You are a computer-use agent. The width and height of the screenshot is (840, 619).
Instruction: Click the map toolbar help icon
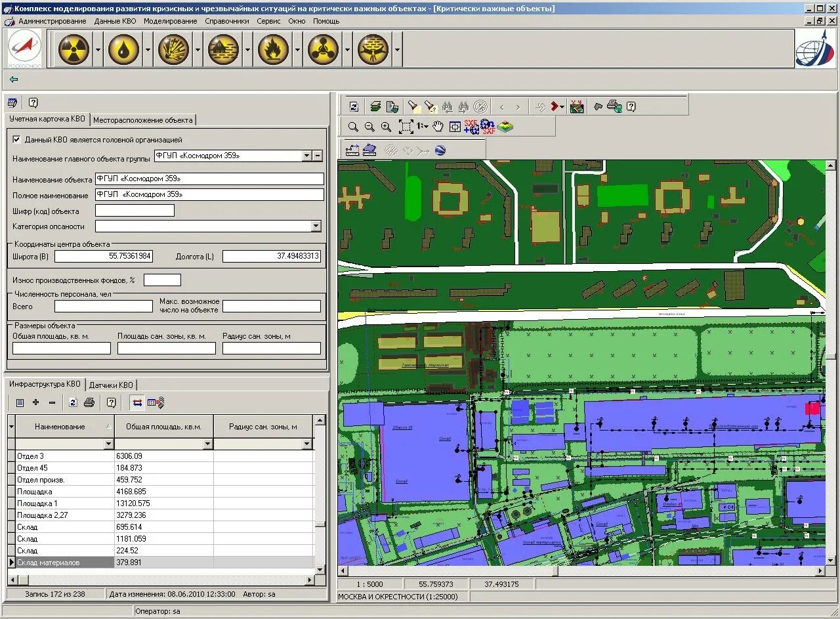point(631,106)
